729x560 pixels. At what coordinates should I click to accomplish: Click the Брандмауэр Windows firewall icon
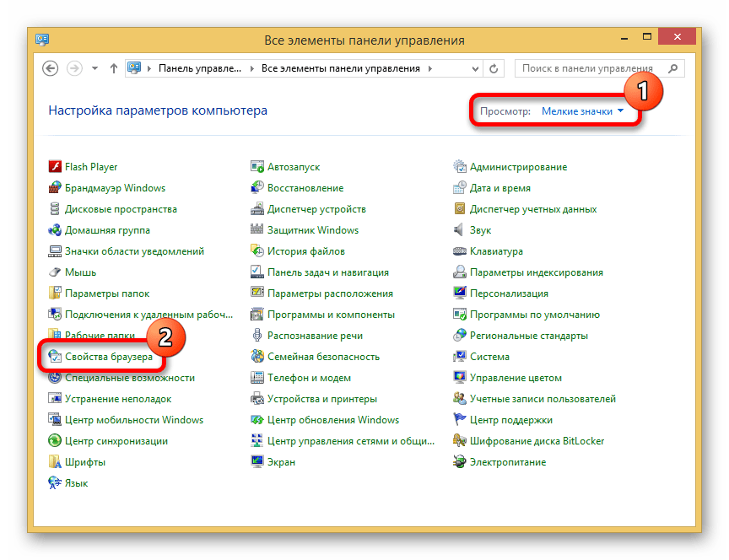coord(55,188)
